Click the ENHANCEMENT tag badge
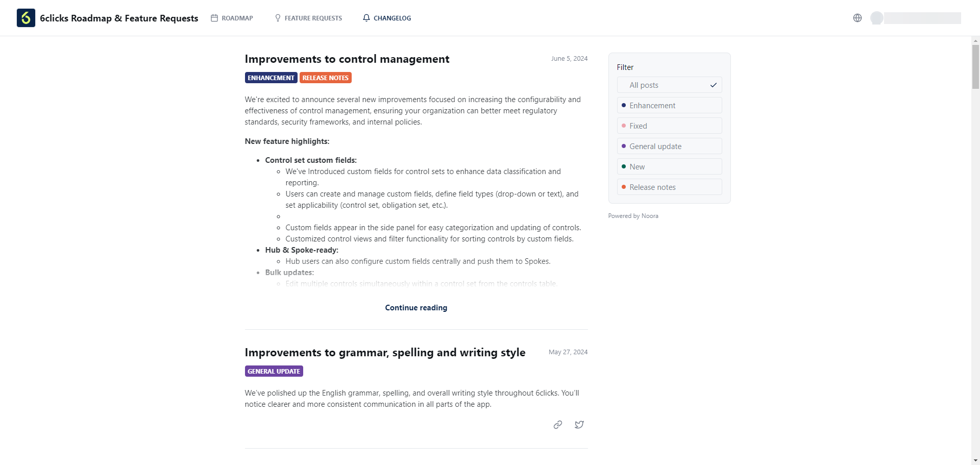The image size is (980, 465). coord(271,78)
